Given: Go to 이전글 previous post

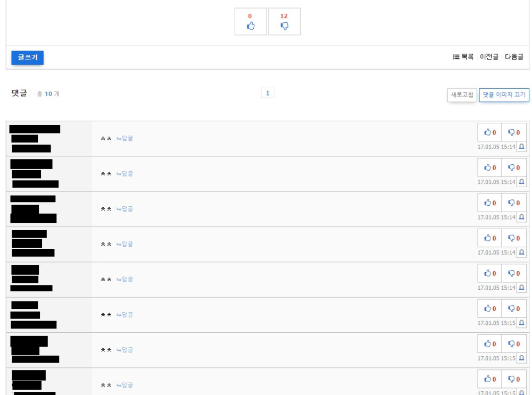Looking at the screenshot, I should click(x=489, y=57).
